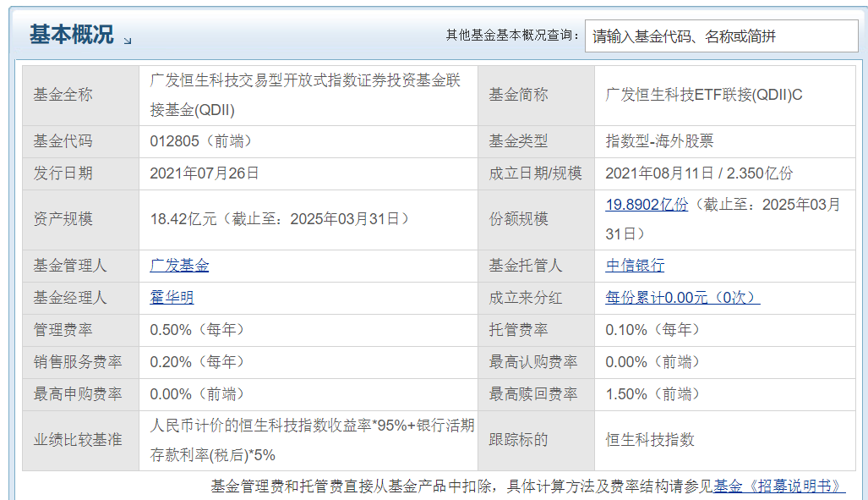This screenshot has height=500, width=868.
Task: Select fund type 指数型-海外股票
Action: coord(659,141)
